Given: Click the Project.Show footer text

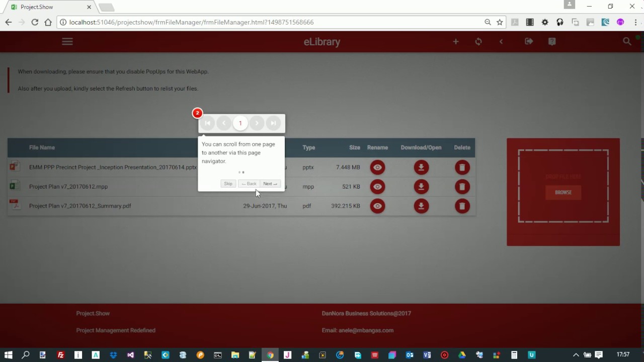Looking at the screenshot, I should 93,313.
